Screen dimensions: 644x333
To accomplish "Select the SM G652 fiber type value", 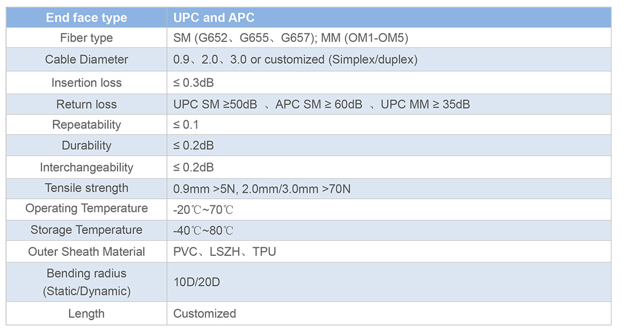I will pyautogui.click(x=291, y=38).
